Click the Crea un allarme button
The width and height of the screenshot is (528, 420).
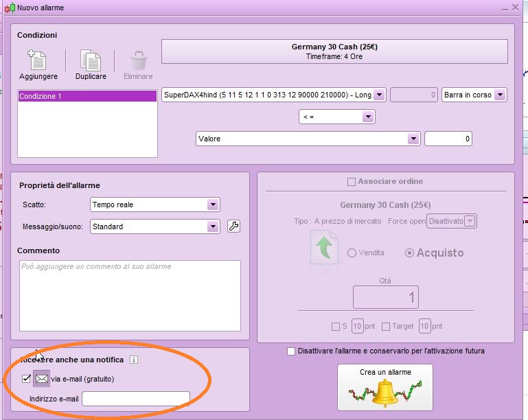[x=385, y=387]
